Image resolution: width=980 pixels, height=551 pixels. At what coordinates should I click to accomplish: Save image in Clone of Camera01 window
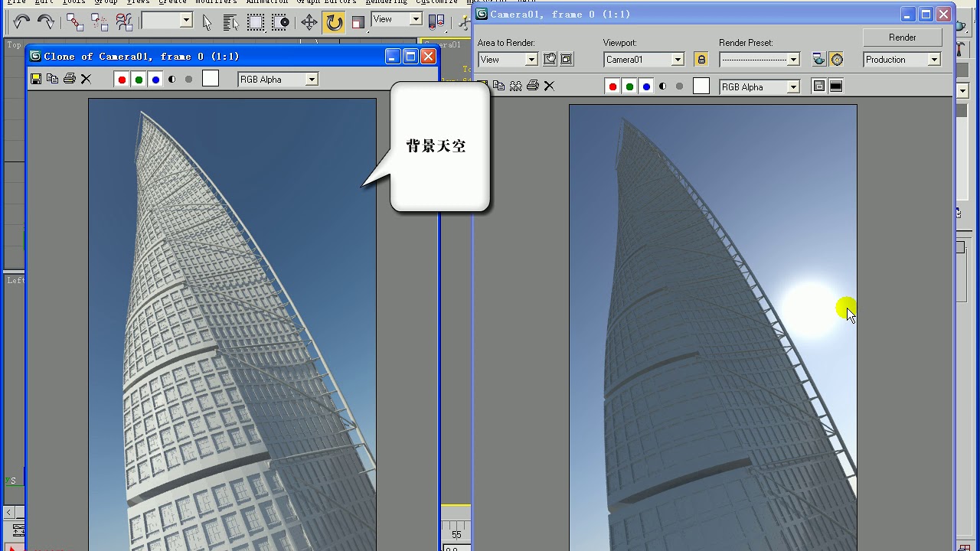(x=36, y=79)
